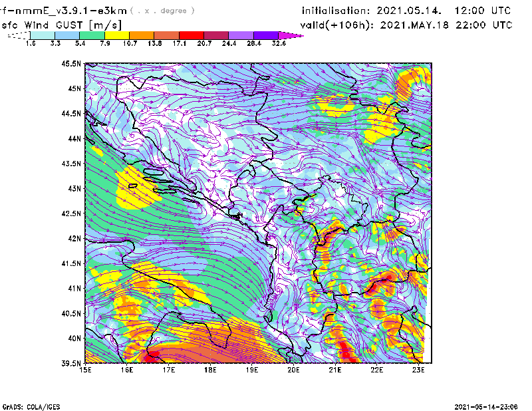Select the "43N" latitude label

click(74, 188)
